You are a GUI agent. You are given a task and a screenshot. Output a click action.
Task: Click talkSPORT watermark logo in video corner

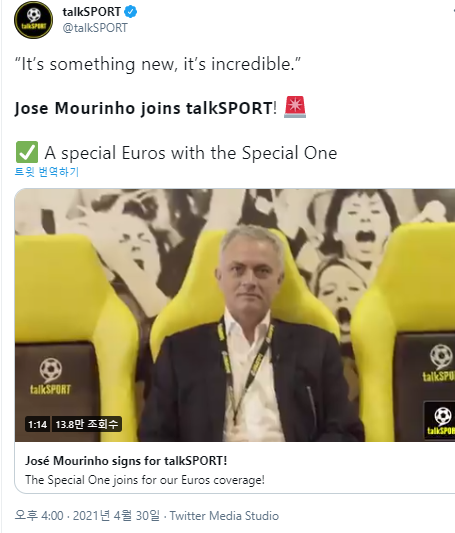coord(440,420)
